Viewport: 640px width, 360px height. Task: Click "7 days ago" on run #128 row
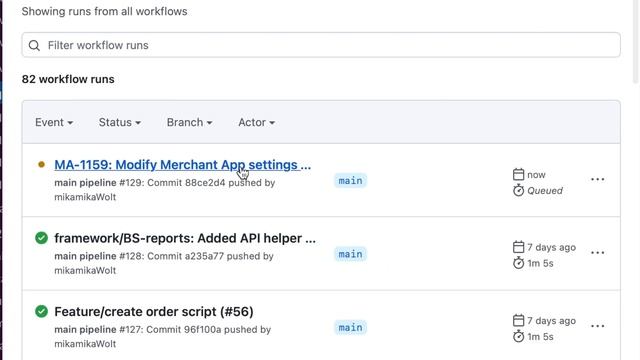(551, 247)
